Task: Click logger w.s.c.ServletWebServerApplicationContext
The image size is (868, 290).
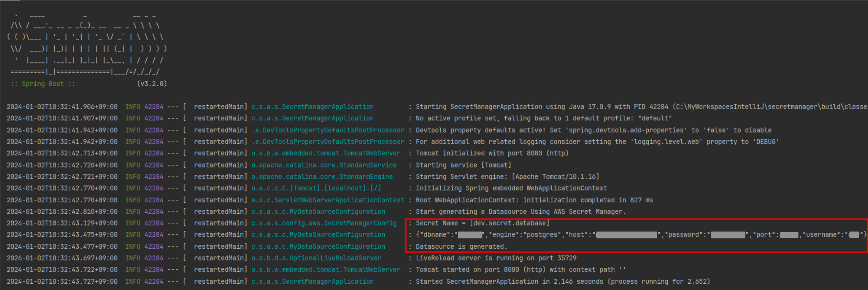Action: (x=328, y=200)
